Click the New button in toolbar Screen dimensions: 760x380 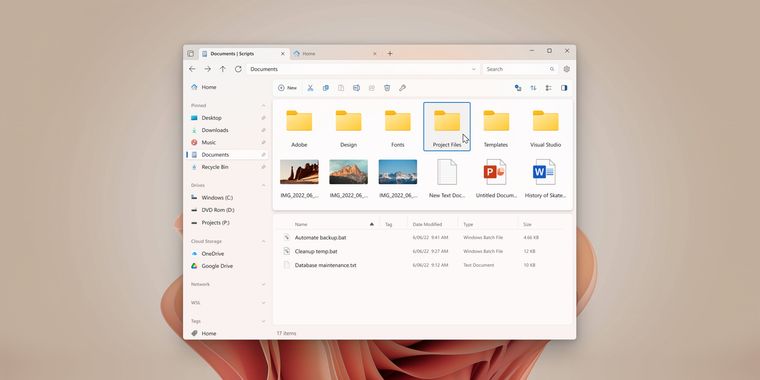[x=287, y=88]
